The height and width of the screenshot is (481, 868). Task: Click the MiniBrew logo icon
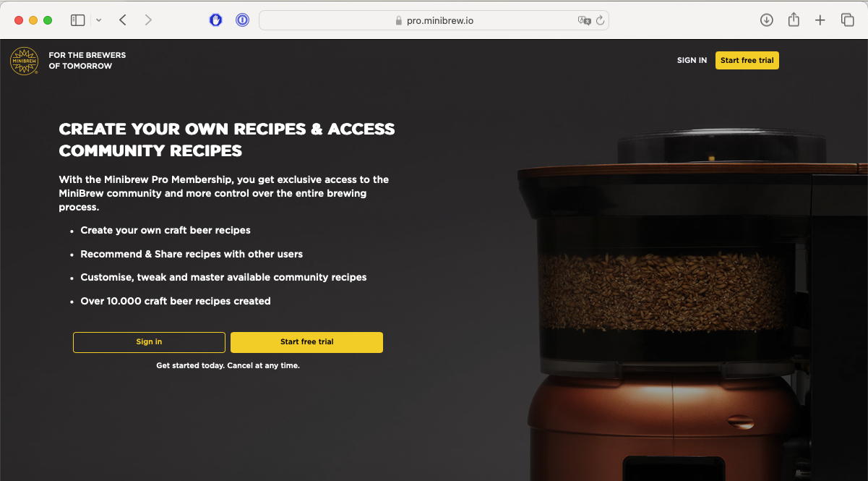[x=24, y=61]
